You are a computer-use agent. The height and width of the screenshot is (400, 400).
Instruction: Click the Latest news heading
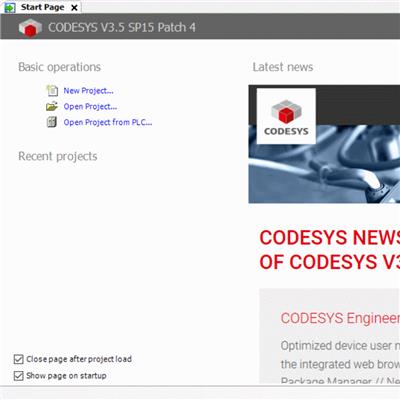point(283,67)
